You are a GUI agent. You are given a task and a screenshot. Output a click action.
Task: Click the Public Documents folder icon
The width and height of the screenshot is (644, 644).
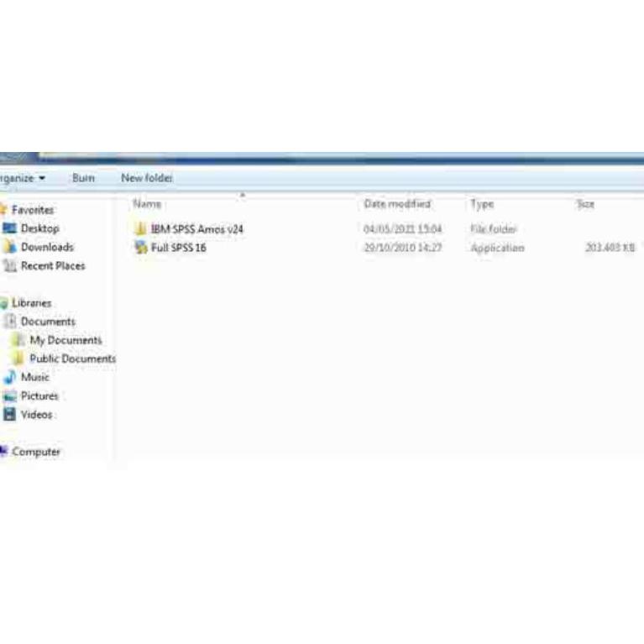18,359
